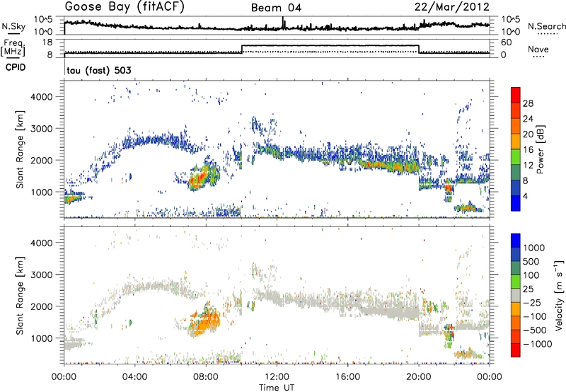Click the '28' tick on the Power scale
The height and width of the screenshot is (392, 566).
pos(528,103)
